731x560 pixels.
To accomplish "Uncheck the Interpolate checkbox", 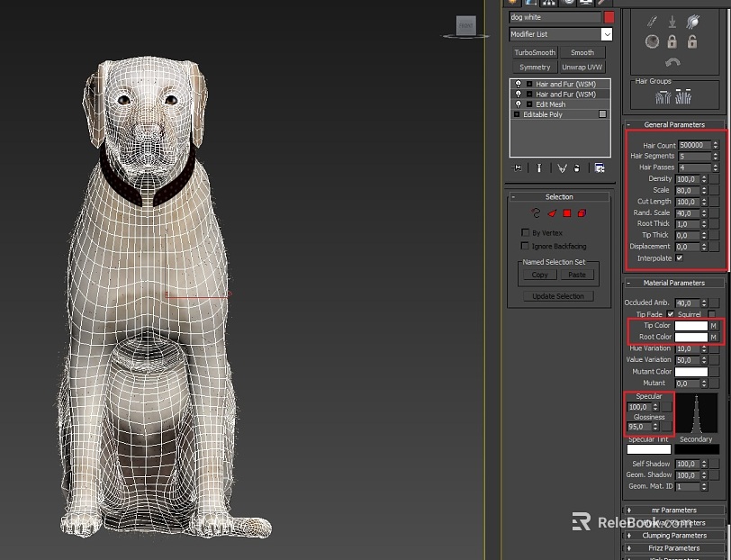I will point(680,257).
